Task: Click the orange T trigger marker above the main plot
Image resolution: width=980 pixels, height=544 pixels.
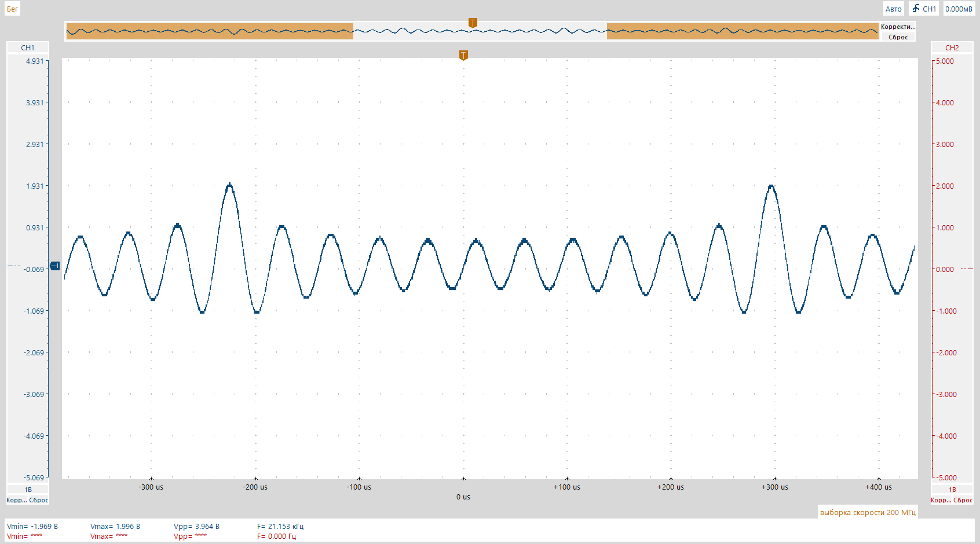Action: (463, 55)
